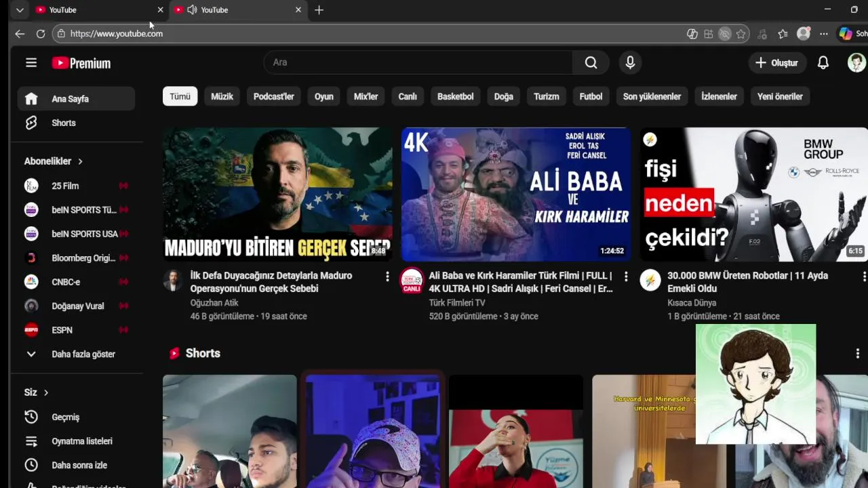
Task: Open the tab actions dropdown arrow
Action: pos(20,9)
